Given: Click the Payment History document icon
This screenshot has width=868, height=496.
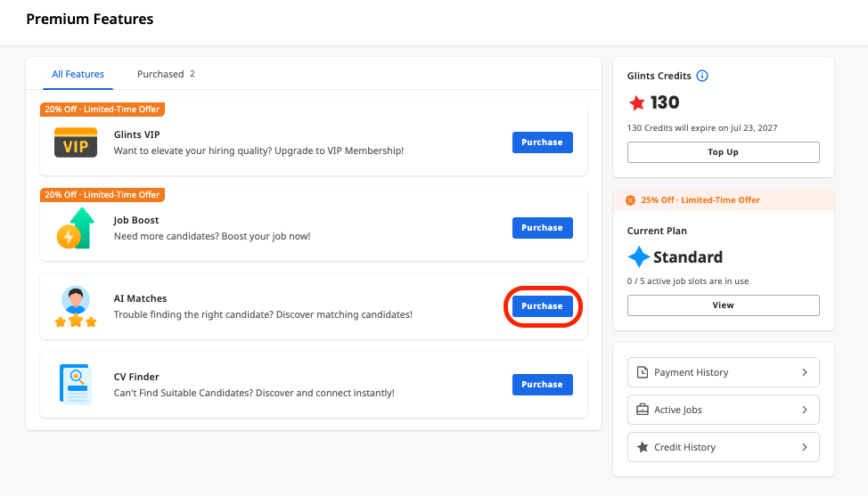Looking at the screenshot, I should [x=643, y=372].
